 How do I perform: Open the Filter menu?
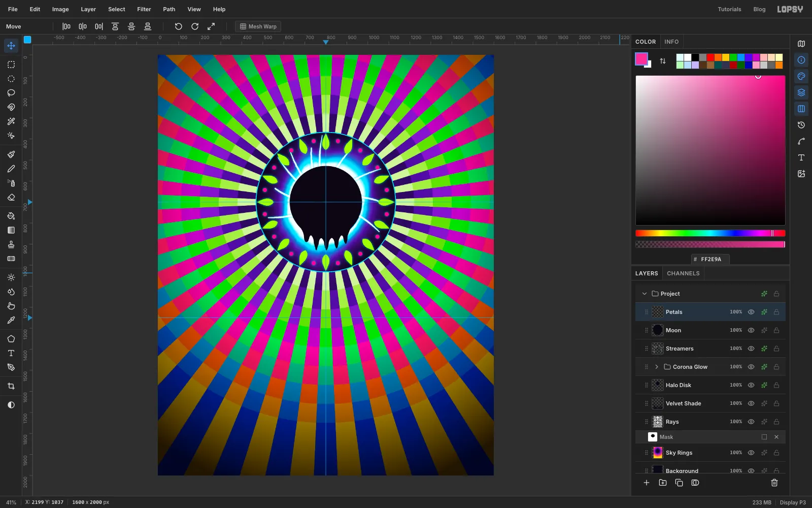tap(144, 9)
